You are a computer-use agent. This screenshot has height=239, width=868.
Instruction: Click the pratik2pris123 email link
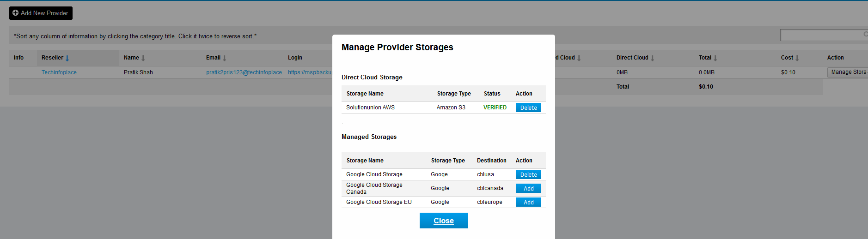(x=245, y=72)
